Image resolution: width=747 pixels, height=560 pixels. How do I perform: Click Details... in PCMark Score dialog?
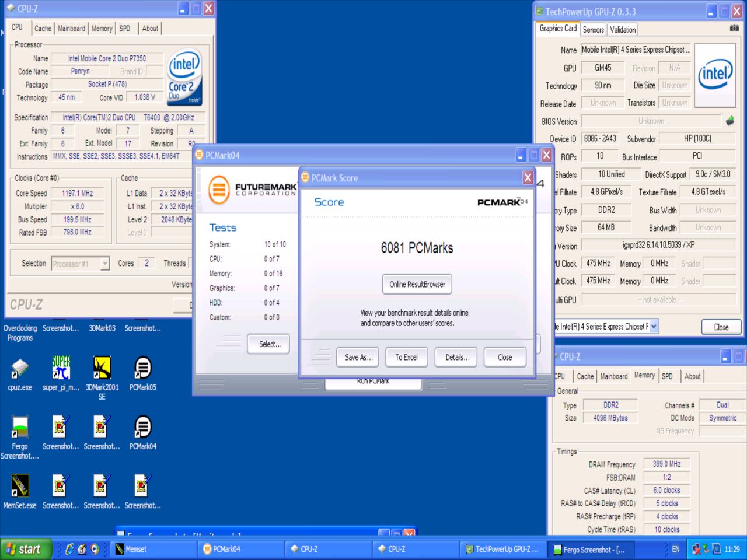(x=457, y=357)
